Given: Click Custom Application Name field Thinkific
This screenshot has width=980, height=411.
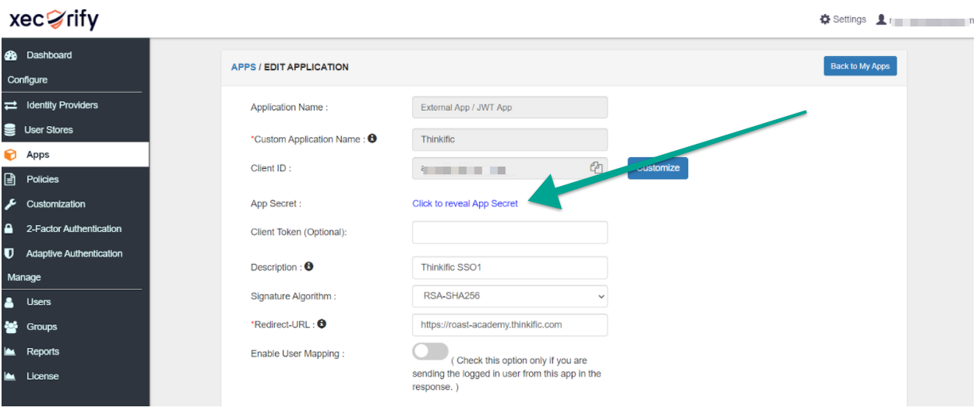Looking at the screenshot, I should [509, 139].
